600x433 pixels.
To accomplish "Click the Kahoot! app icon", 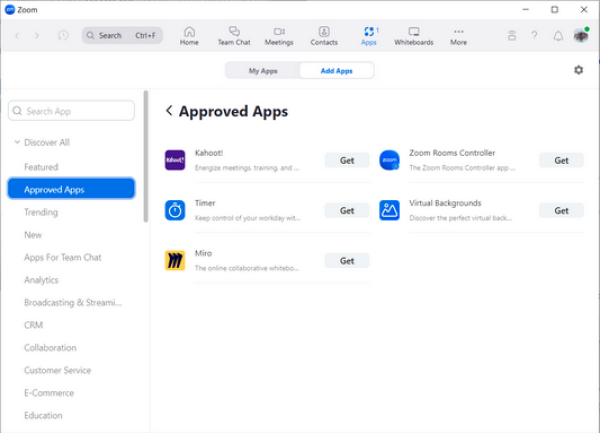I will pyautogui.click(x=175, y=160).
